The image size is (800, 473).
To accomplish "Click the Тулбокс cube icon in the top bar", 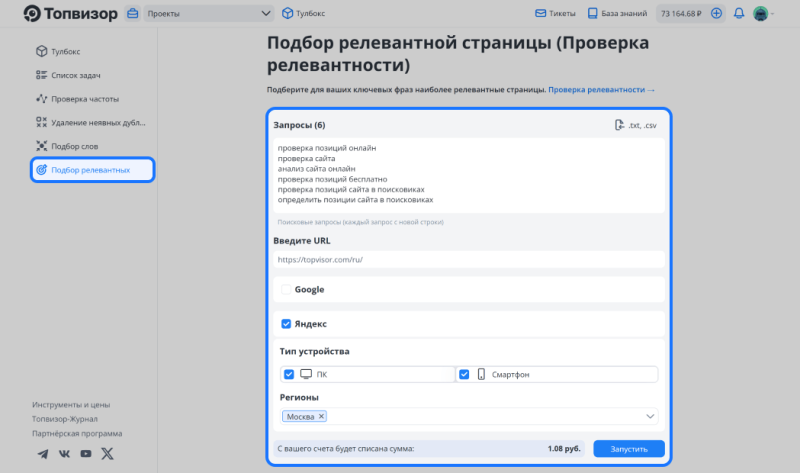I will (288, 13).
